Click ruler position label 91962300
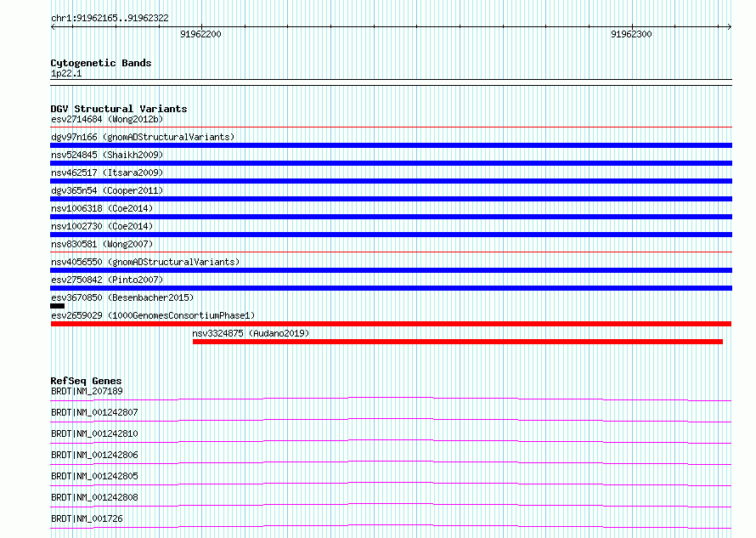The width and height of the screenshot is (756, 538). coord(631,34)
